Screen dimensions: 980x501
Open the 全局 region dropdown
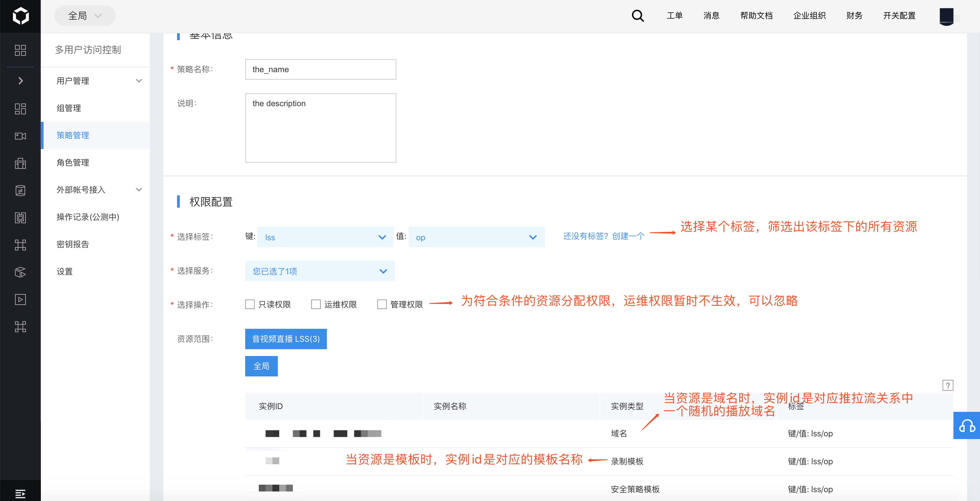tap(85, 16)
